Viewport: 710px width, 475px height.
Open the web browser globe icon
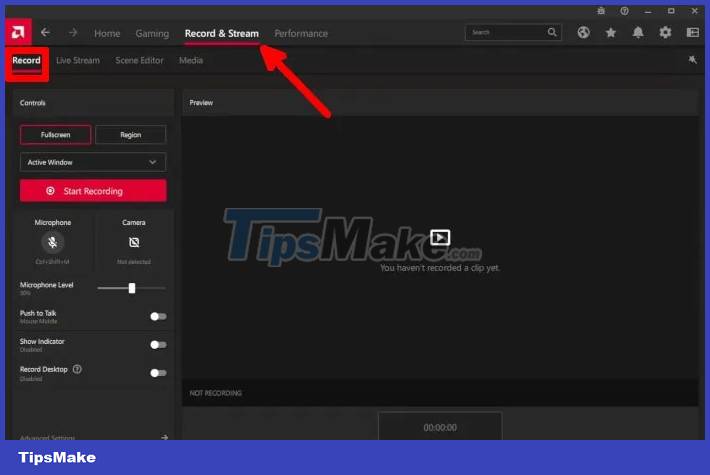click(584, 33)
